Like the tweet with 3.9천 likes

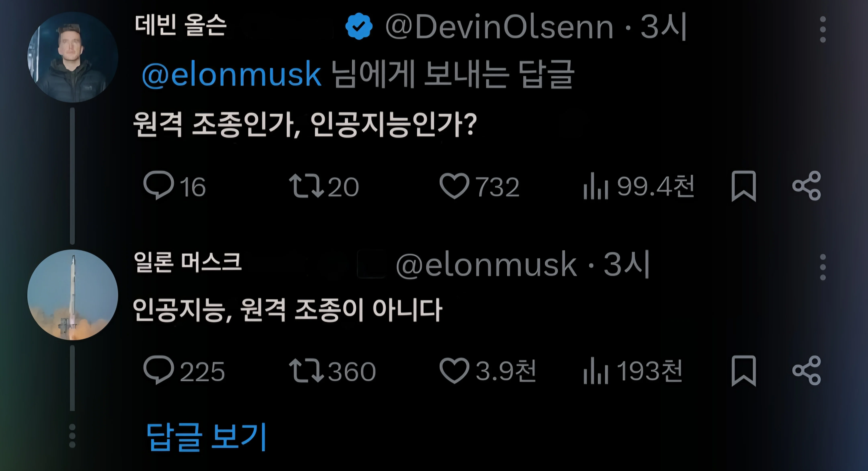pos(454,371)
